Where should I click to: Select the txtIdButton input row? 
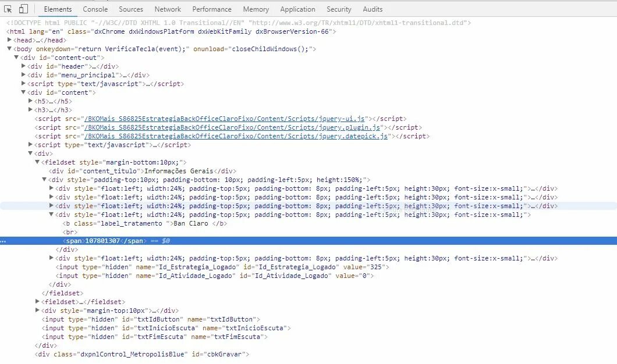pos(151,319)
